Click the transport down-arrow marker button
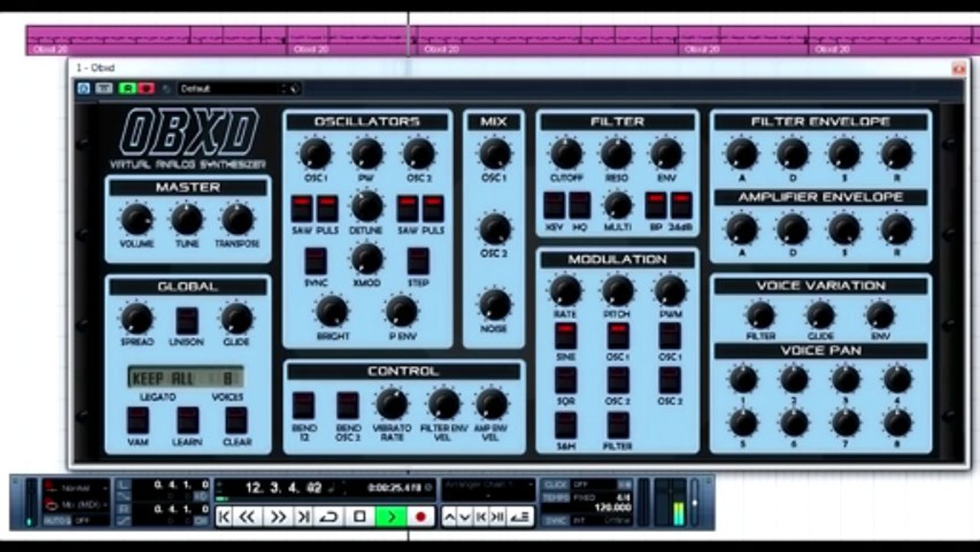The height and width of the screenshot is (552, 980). (x=465, y=517)
